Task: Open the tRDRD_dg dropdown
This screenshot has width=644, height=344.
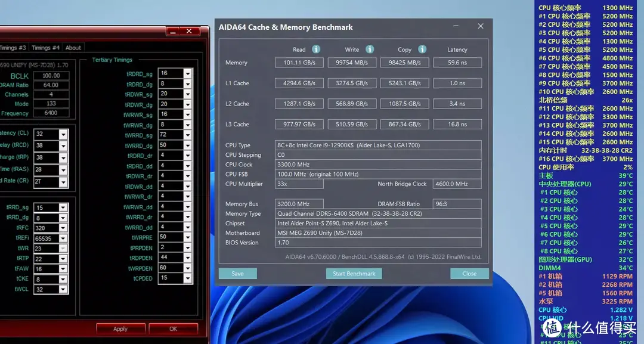Action: point(188,83)
